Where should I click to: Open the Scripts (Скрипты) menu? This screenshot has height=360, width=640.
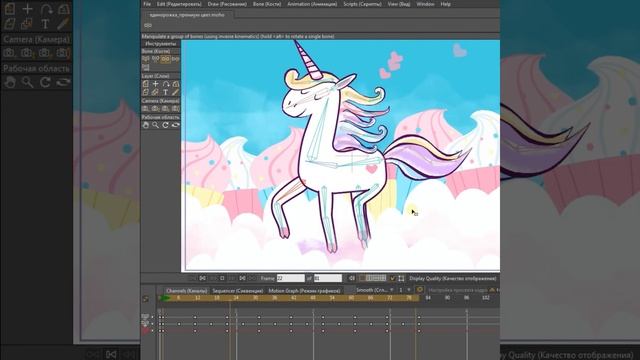tap(362, 4)
